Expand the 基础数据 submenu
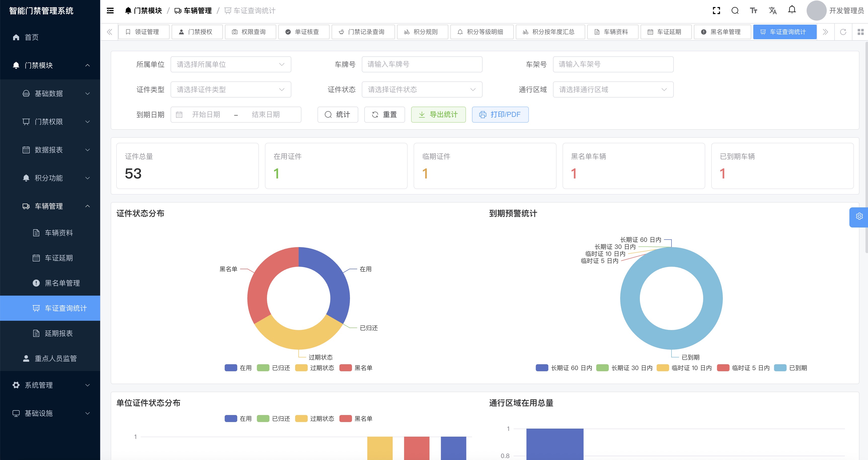The height and width of the screenshot is (460, 868). 50,94
